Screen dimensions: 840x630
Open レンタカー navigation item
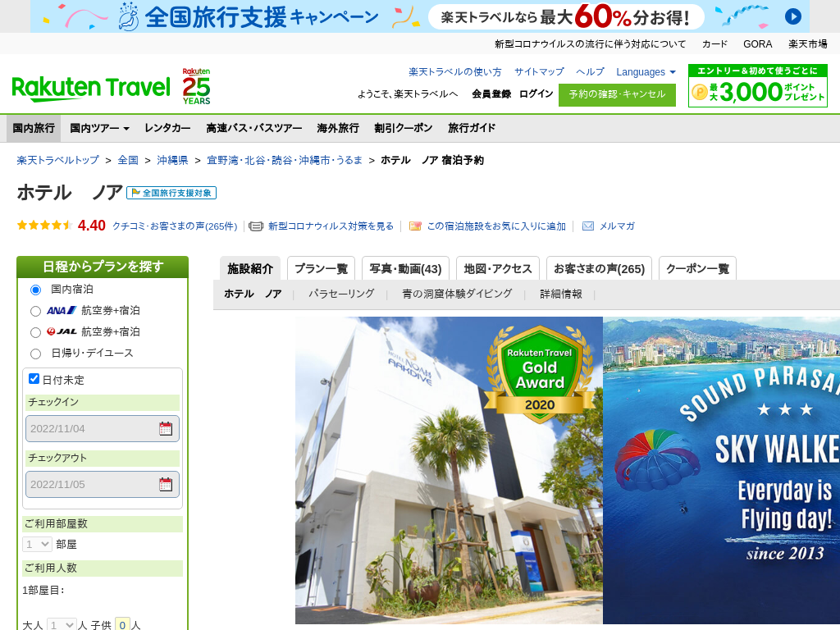[x=167, y=128]
